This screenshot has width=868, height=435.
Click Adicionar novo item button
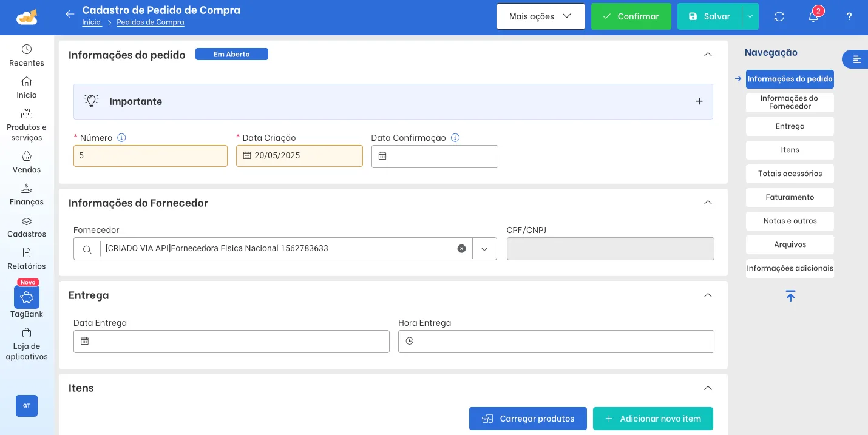coord(653,419)
